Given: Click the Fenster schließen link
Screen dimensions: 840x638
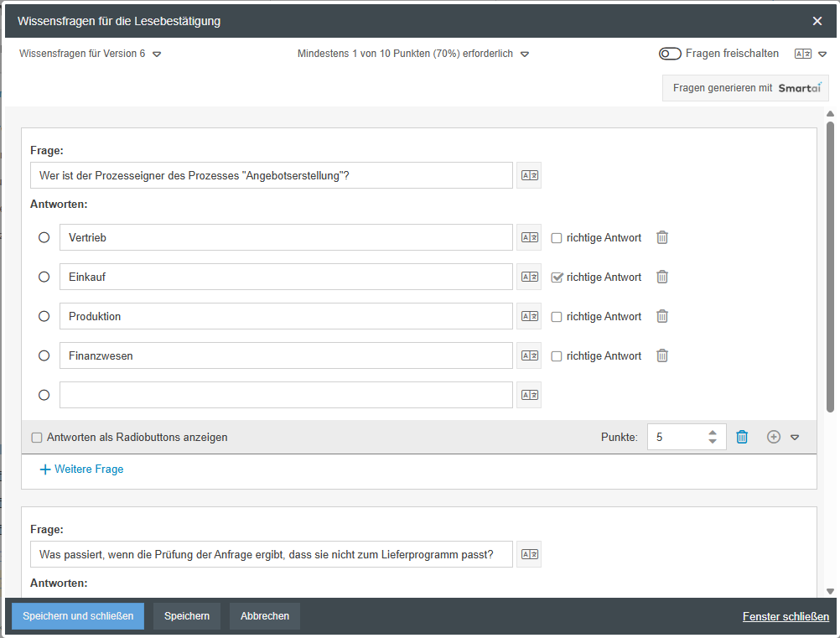Looking at the screenshot, I should (786, 616).
